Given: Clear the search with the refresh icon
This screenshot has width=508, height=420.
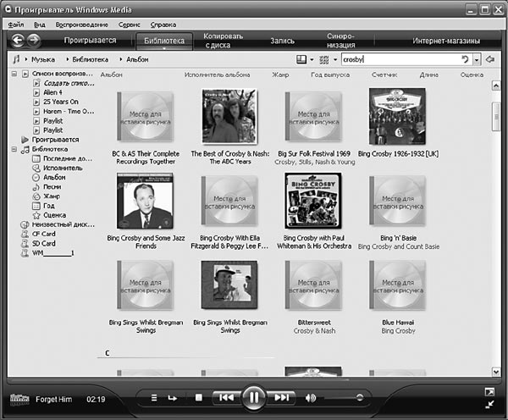Looking at the screenshot, I should click(465, 59).
